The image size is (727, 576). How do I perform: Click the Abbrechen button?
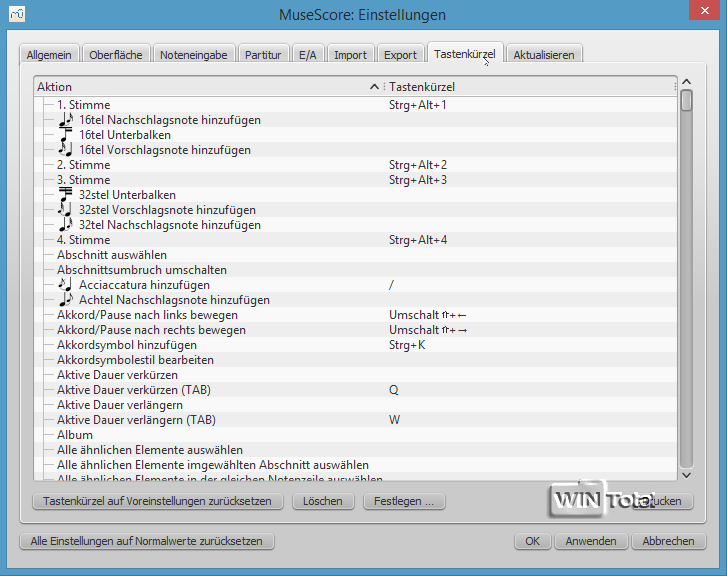pos(668,541)
